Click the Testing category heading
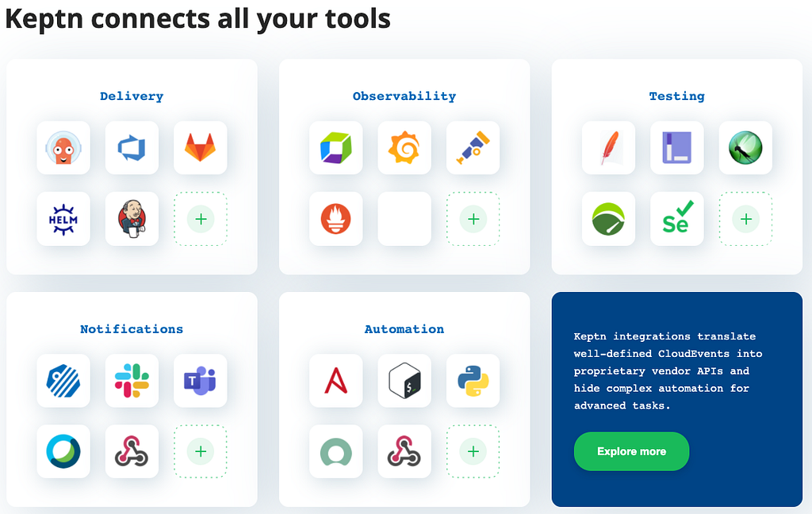This screenshot has height=514, width=812. click(677, 97)
